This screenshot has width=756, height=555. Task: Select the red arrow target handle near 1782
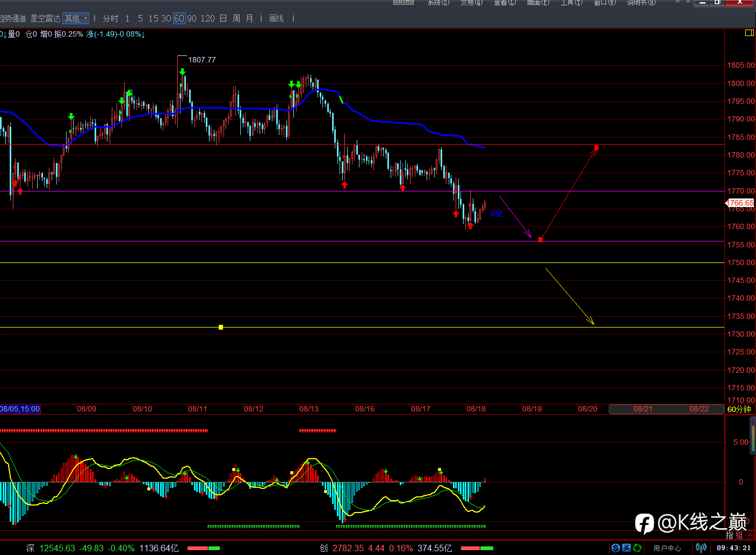[x=596, y=147]
